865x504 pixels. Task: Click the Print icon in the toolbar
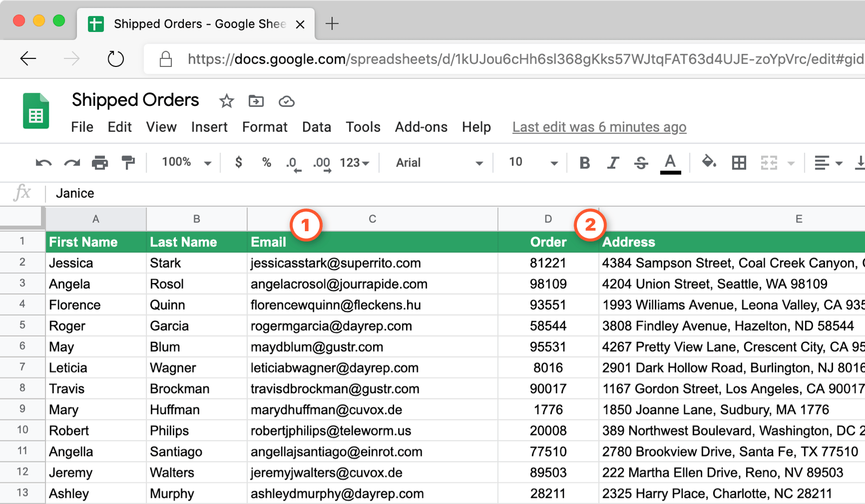(x=100, y=162)
